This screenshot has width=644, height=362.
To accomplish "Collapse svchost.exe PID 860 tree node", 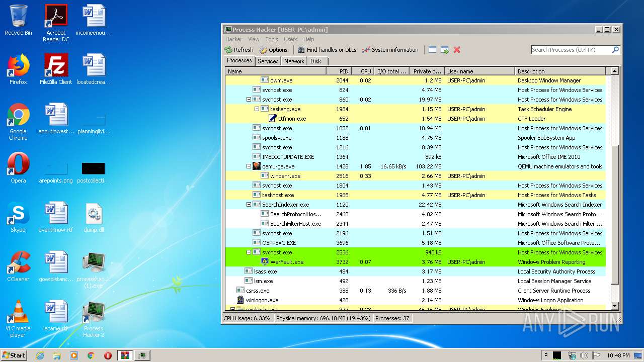I will point(249,100).
